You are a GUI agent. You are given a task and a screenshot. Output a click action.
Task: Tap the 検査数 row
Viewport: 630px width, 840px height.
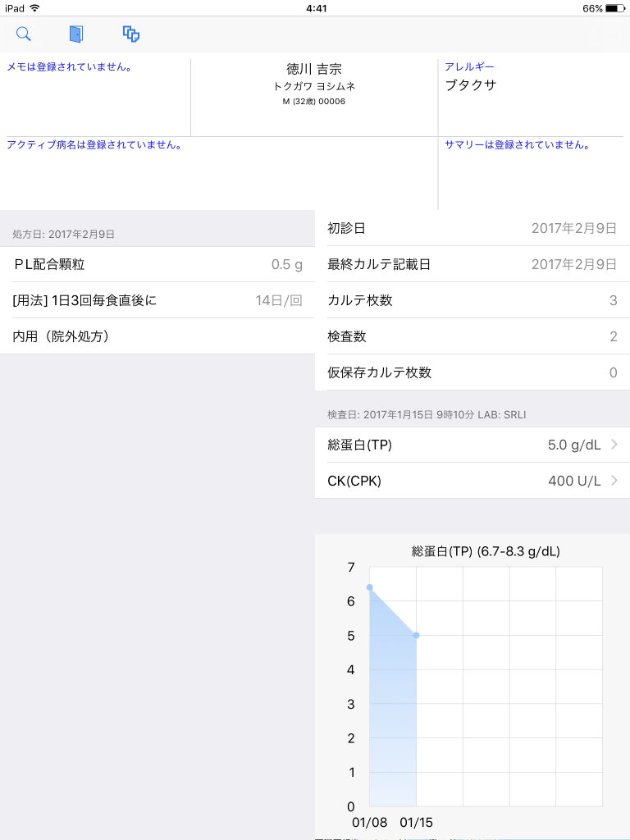[x=472, y=336]
